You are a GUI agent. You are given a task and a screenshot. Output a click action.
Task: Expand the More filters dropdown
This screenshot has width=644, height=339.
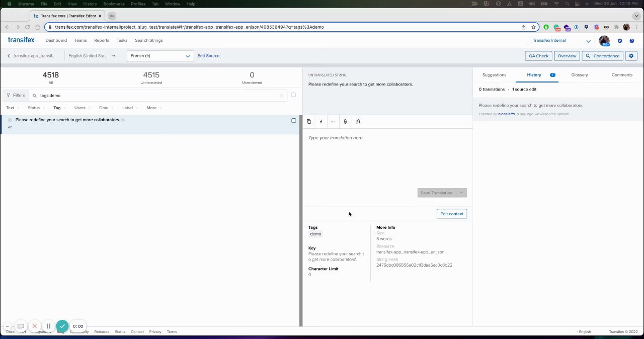154,108
